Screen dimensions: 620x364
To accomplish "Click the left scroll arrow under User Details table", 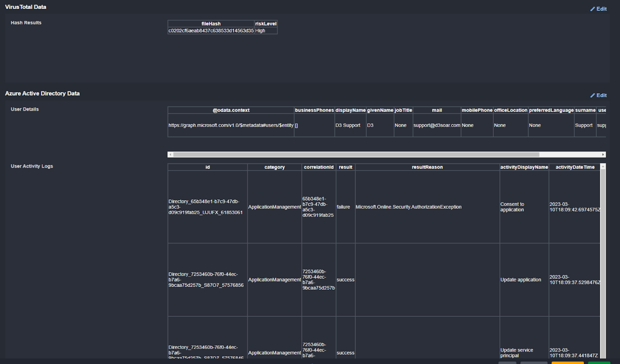I will coord(170,154).
